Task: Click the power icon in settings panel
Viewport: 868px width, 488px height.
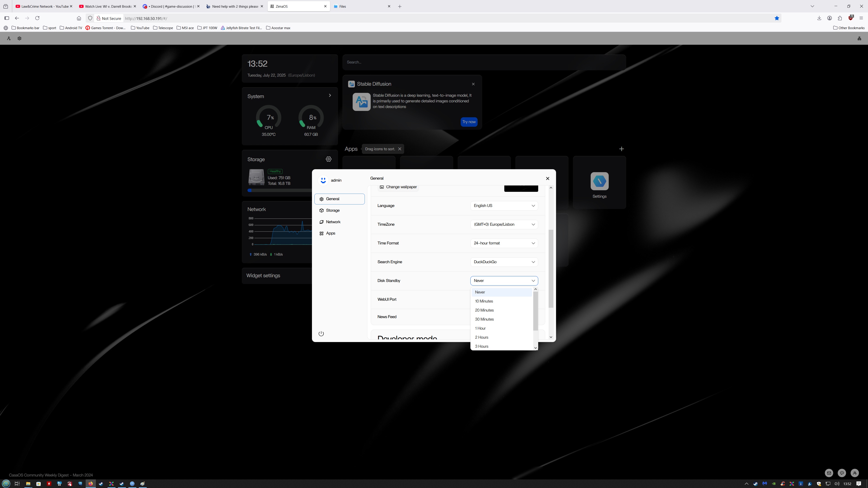Action: [321, 333]
